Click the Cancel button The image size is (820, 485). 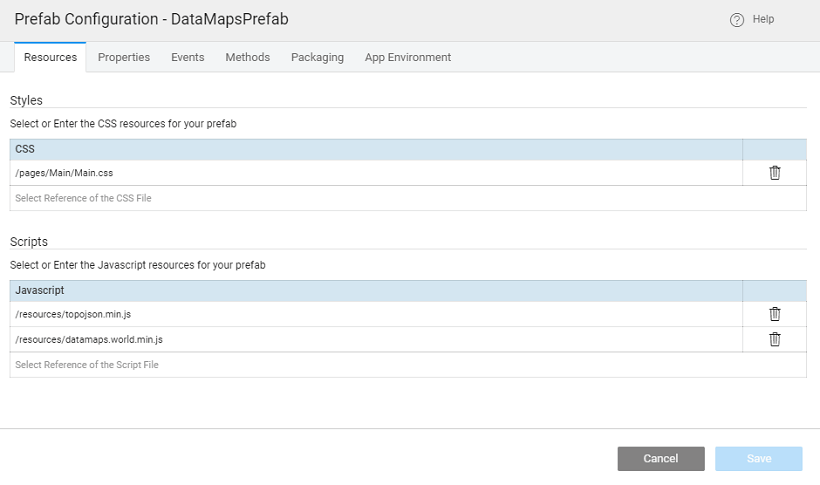coord(660,458)
